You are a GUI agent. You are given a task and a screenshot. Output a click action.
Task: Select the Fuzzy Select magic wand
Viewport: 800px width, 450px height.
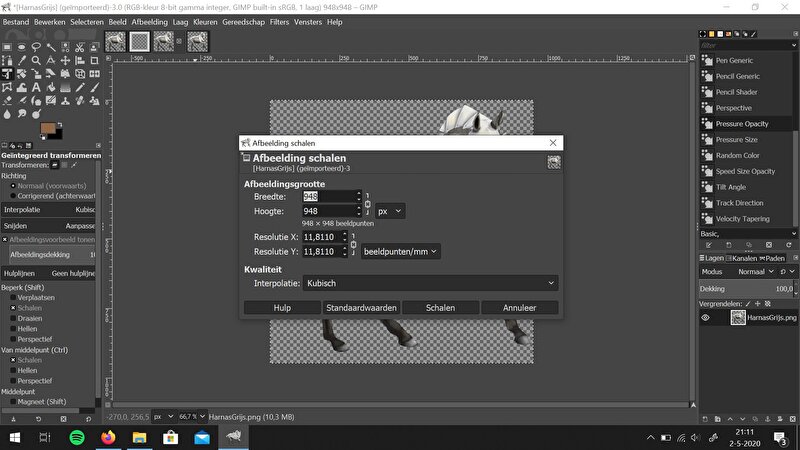pyautogui.click(x=51, y=47)
